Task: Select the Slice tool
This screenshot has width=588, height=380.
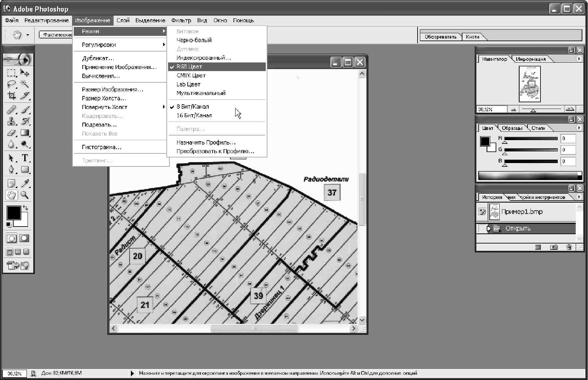Action: click(25, 96)
